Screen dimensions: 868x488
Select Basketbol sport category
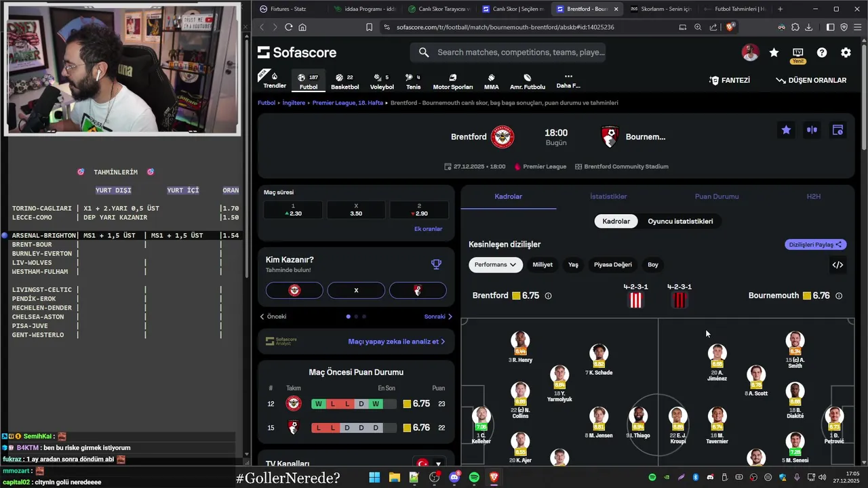(345, 81)
